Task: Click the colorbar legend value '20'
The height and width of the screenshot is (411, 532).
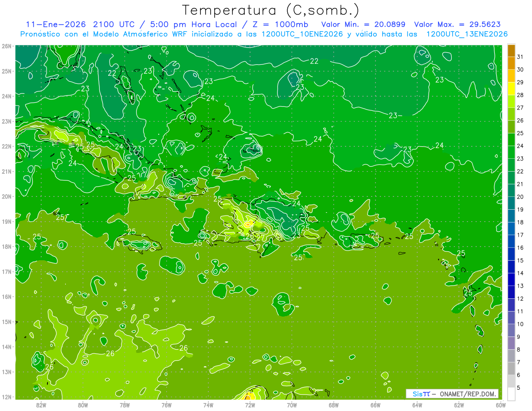Action: pyautogui.click(x=520, y=197)
